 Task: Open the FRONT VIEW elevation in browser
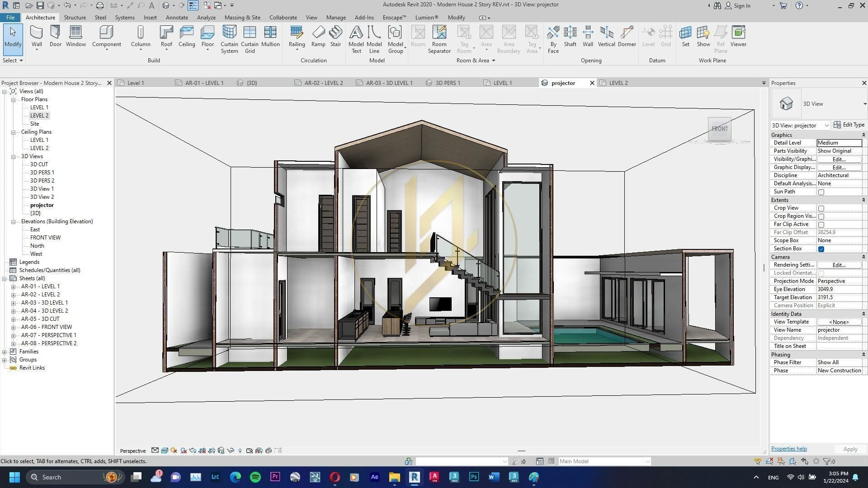click(45, 238)
